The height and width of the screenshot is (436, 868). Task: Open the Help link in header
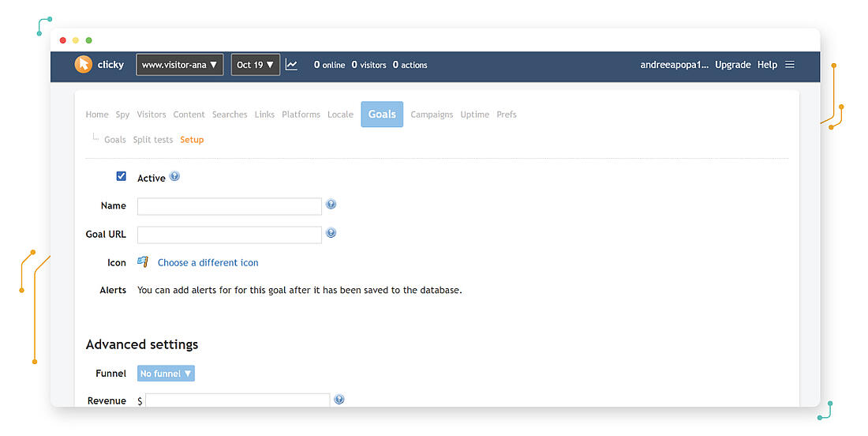tap(767, 65)
